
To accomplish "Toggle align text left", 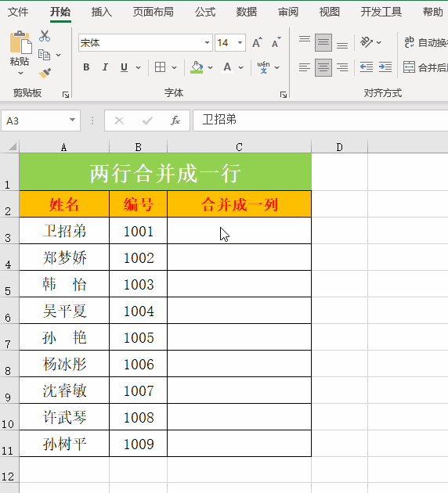I will click(x=305, y=67).
